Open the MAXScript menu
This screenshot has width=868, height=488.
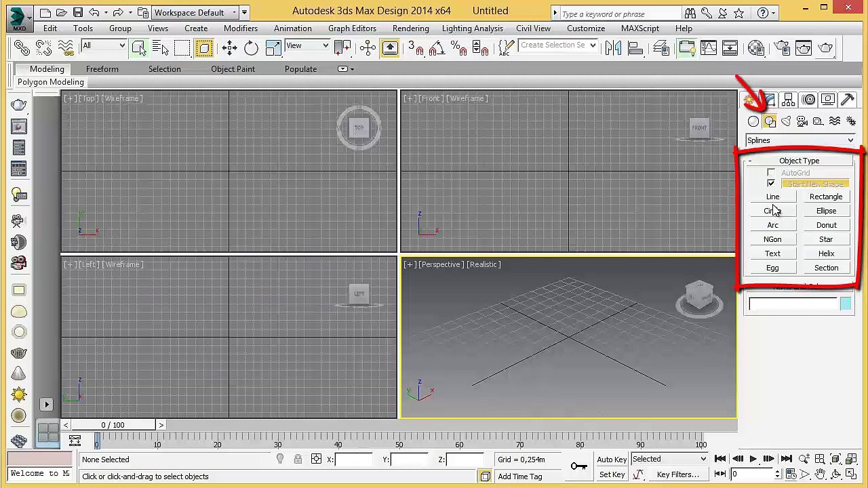[640, 28]
